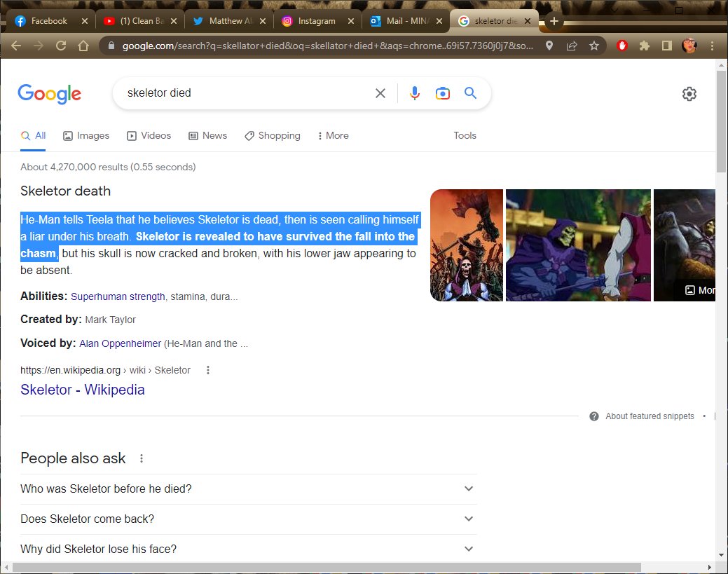Switch to the Instagram browser tab
The height and width of the screenshot is (574, 728).
[317, 21]
